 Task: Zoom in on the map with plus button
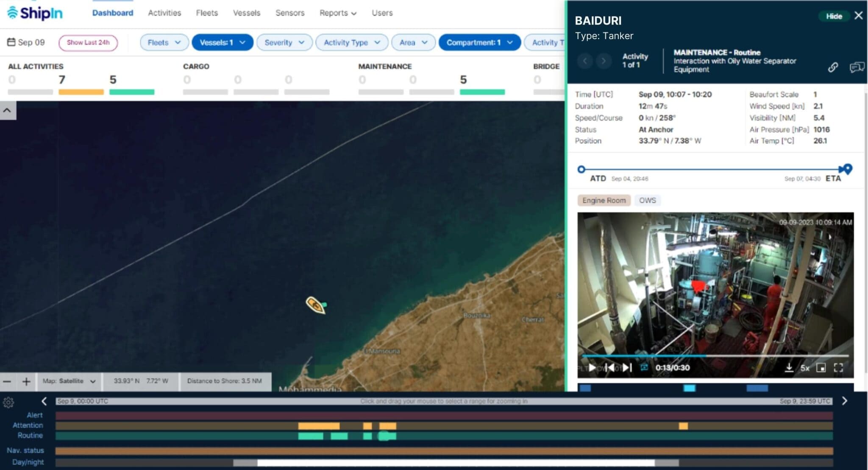tap(26, 381)
